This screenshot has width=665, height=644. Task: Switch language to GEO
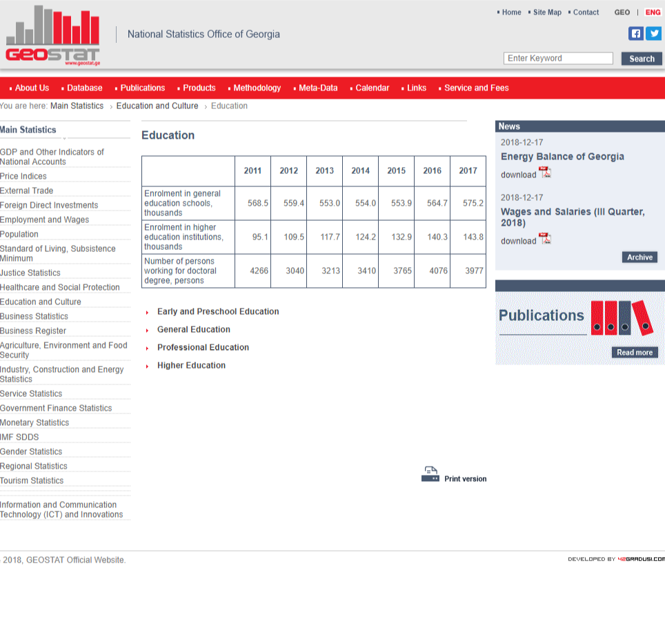[x=622, y=12]
